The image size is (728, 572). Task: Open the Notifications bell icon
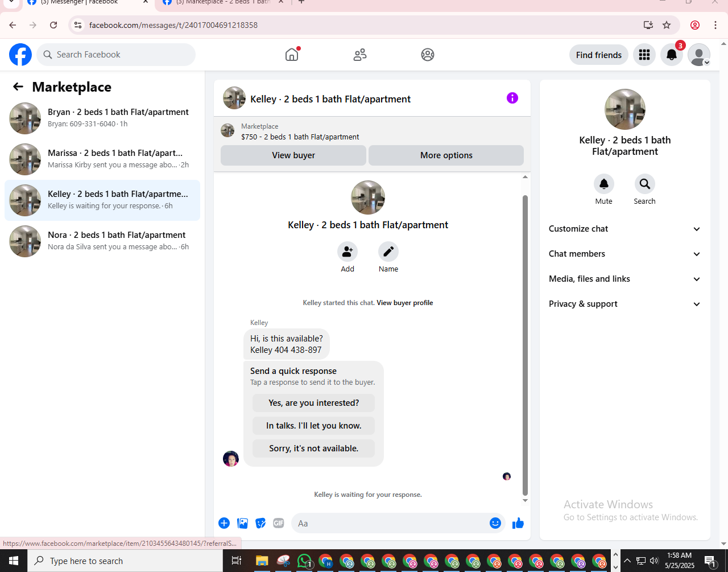pyautogui.click(x=672, y=55)
